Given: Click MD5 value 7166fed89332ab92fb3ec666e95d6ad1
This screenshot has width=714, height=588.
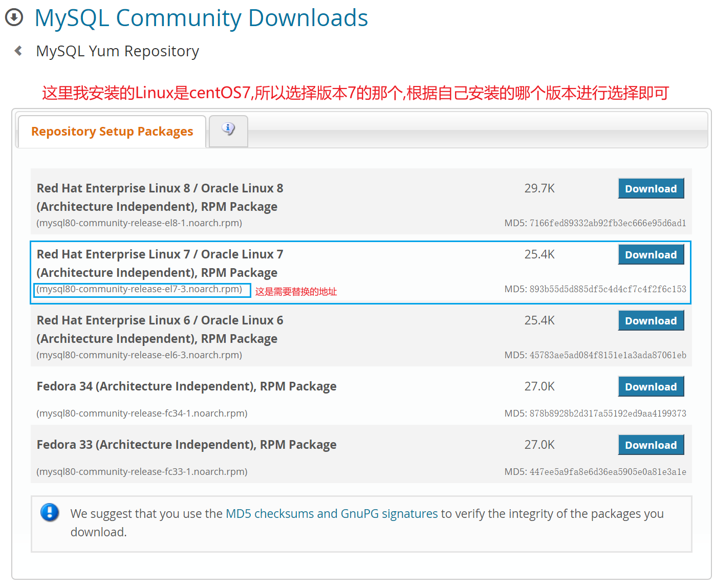Looking at the screenshot, I should point(608,223).
